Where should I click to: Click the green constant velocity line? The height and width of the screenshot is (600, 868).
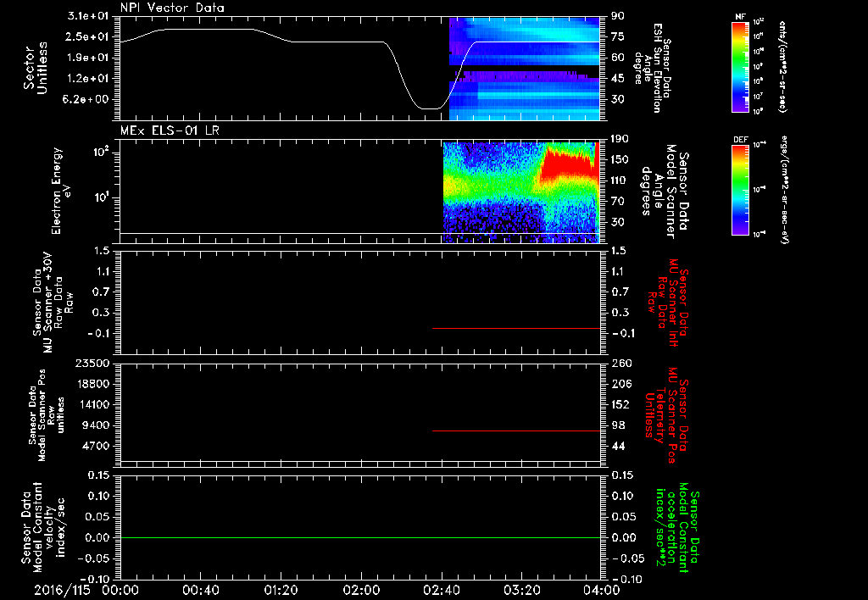pyautogui.click(x=359, y=537)
